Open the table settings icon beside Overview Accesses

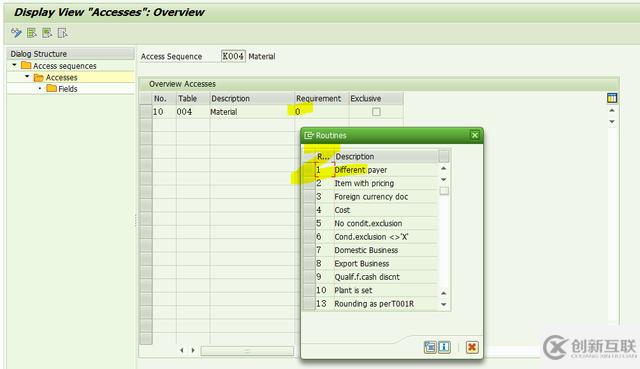[x=612, y=98]
